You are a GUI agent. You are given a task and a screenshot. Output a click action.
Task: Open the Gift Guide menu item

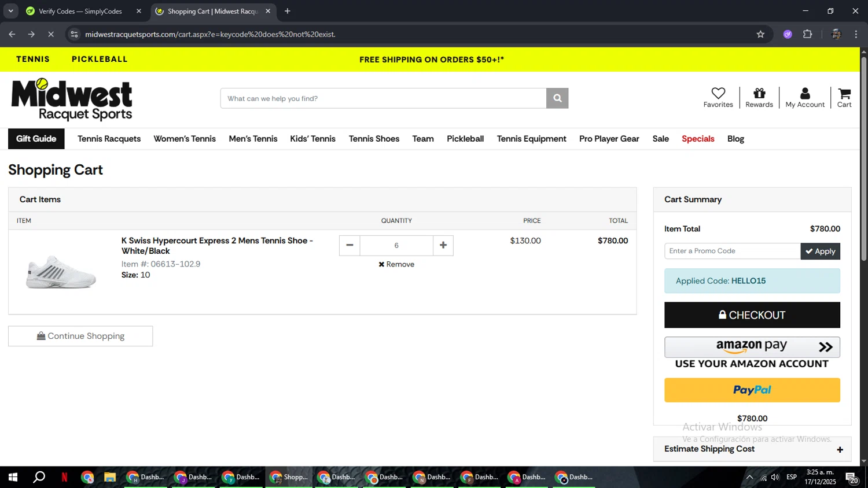pos(36,139)
